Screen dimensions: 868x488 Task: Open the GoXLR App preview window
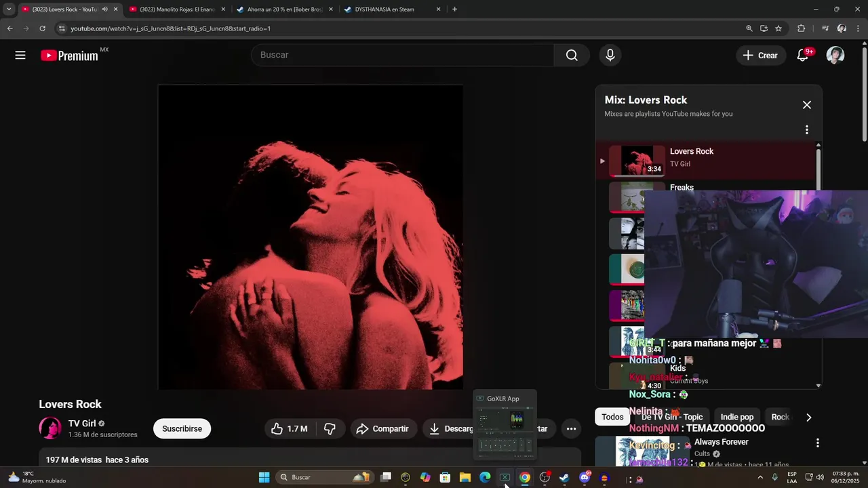point(505,425)
